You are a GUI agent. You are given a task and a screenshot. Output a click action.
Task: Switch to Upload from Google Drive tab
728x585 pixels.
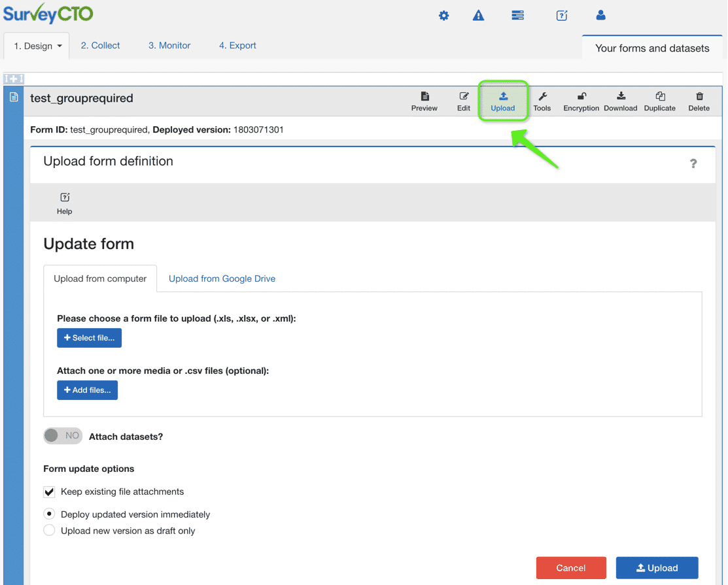(x=222, y=278)
